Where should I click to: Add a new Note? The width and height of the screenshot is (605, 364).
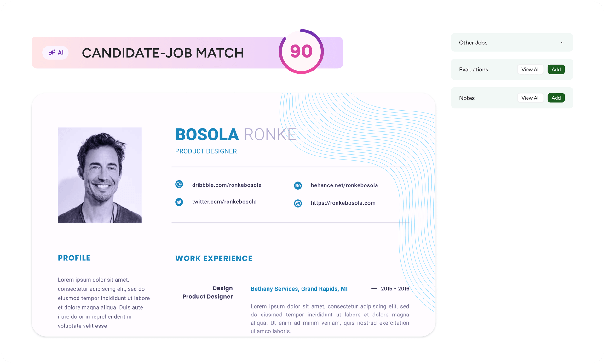coord(556,98)
